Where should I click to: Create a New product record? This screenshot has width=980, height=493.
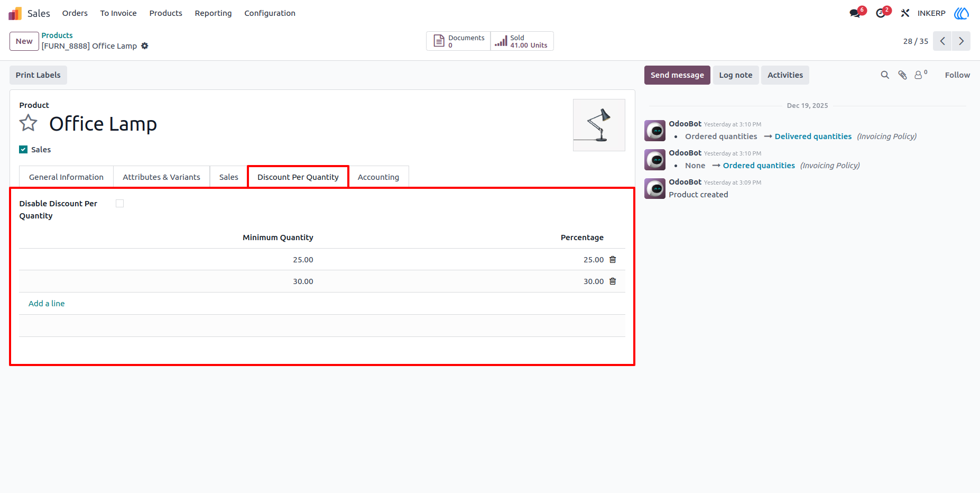point(24,41)
